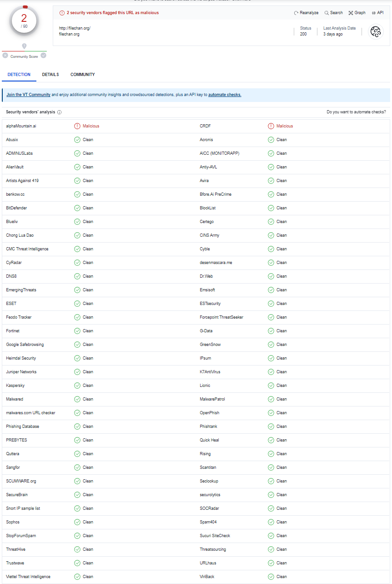Click the clean checkmark icon for ViriBack
The width and height of the screenshot is (392, 584).
271,577
